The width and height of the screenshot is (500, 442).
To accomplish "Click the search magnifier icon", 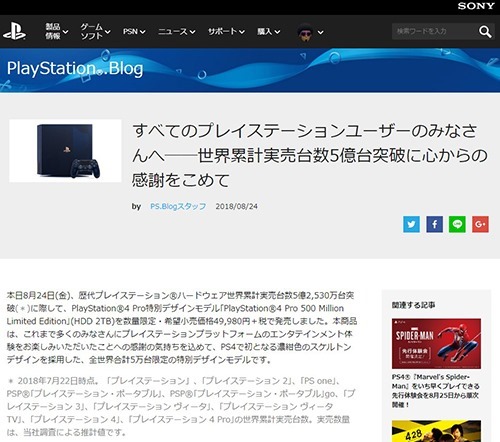I will (485, 32).
